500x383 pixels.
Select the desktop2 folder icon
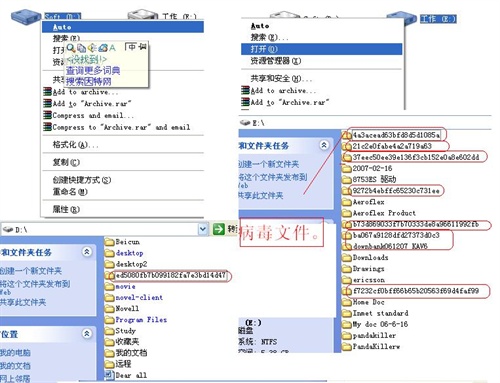click(x=110, y=264)
